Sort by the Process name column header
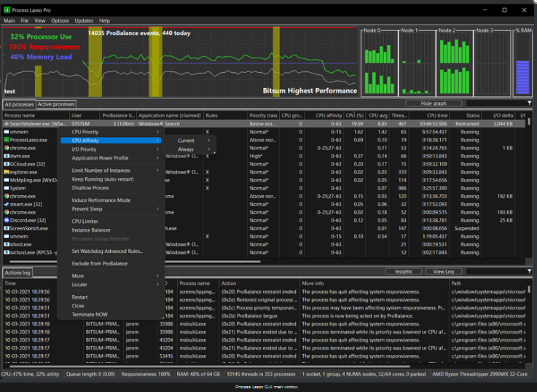 click(36, 115)
